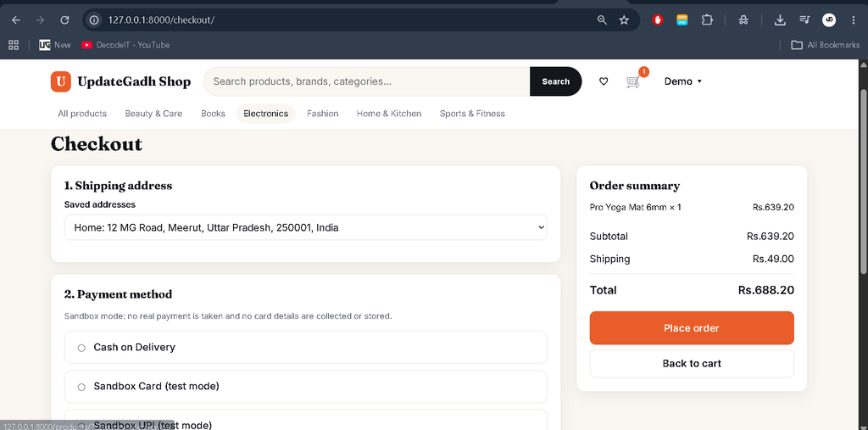This screenshot has width=868, height=430.
Task: Expand the Saved addresses dropdown
Action: tap(305, 227)
